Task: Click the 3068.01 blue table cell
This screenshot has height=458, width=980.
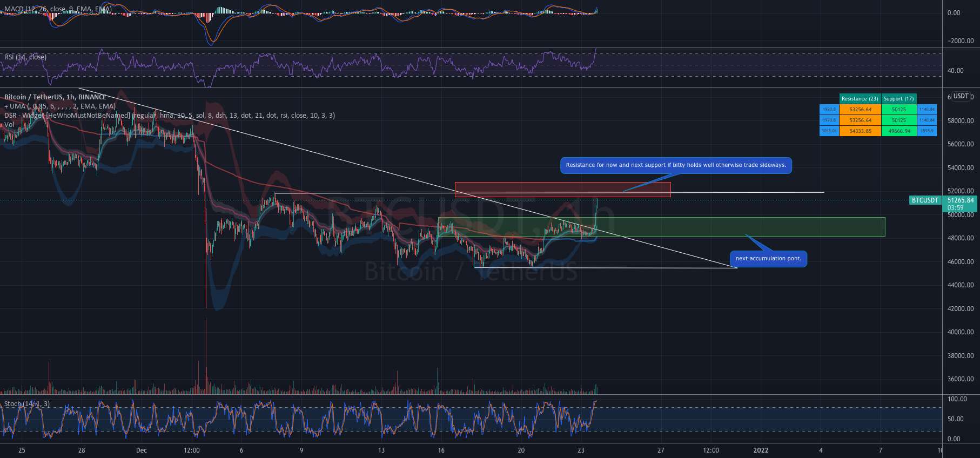Action: (x=829, y=131)
